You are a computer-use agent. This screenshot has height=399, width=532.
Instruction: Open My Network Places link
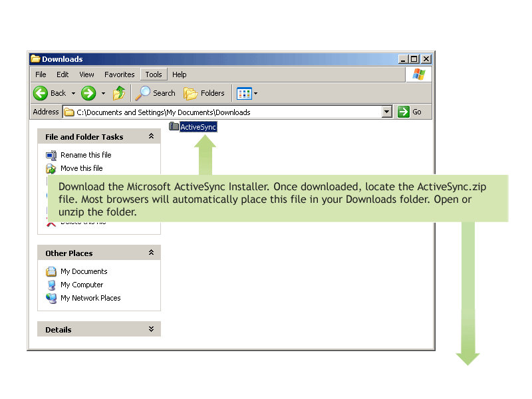coord(90,298)
